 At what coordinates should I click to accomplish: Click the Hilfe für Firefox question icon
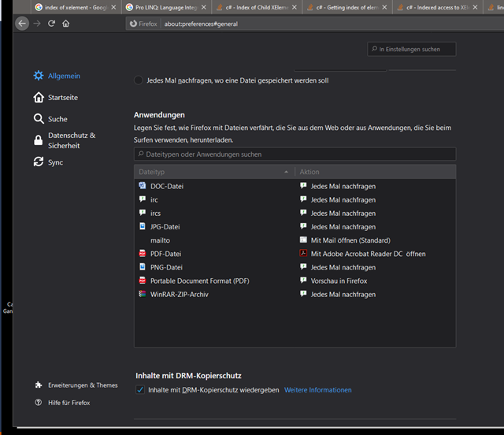pyautogui.click(x=39, y=403)
